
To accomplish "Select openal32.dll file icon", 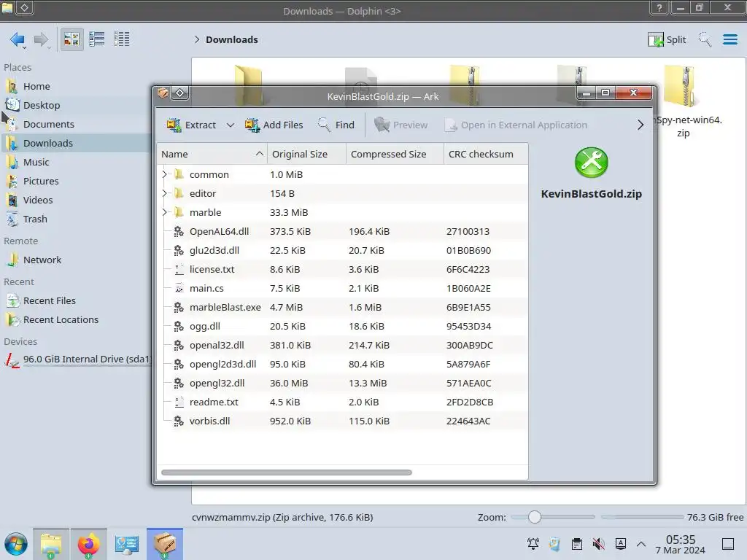I will (179, 345).
